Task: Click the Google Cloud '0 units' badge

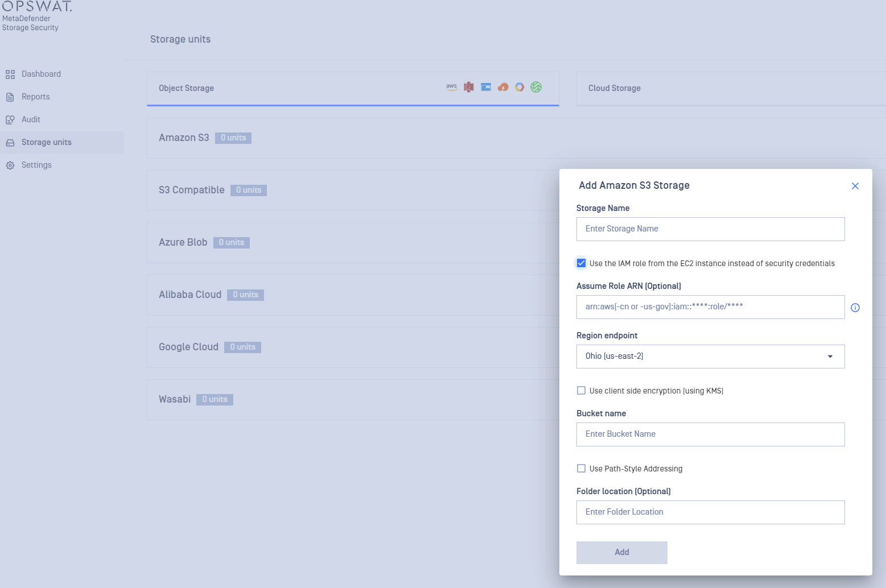Action: [242, 347]
